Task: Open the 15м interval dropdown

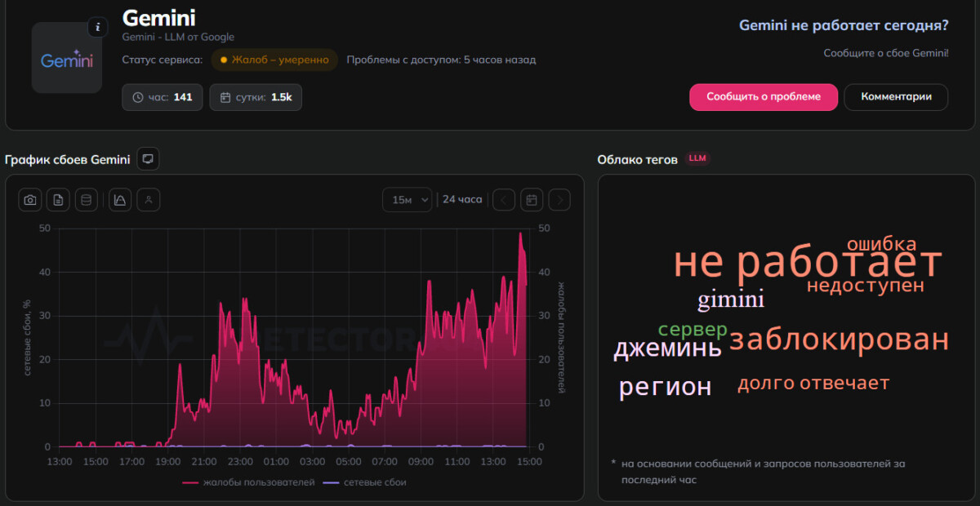Action: (407, 200)
